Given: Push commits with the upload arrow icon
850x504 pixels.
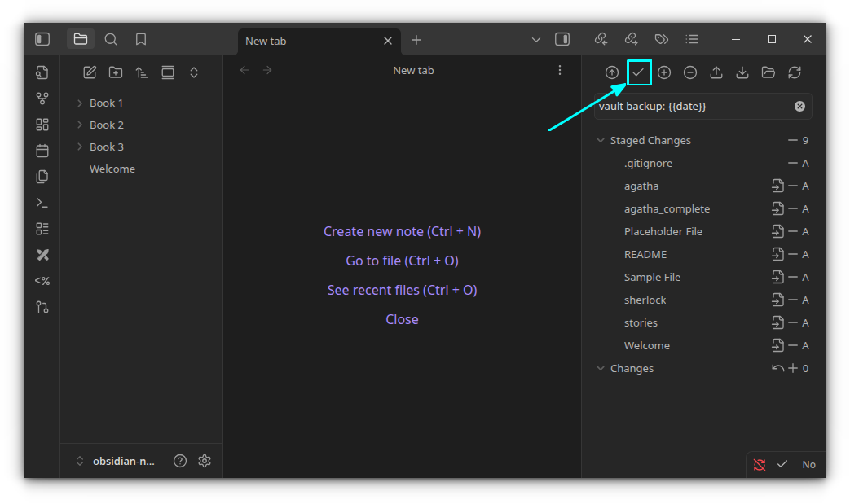Looking at the screenshot, I should tap(716, 72).
